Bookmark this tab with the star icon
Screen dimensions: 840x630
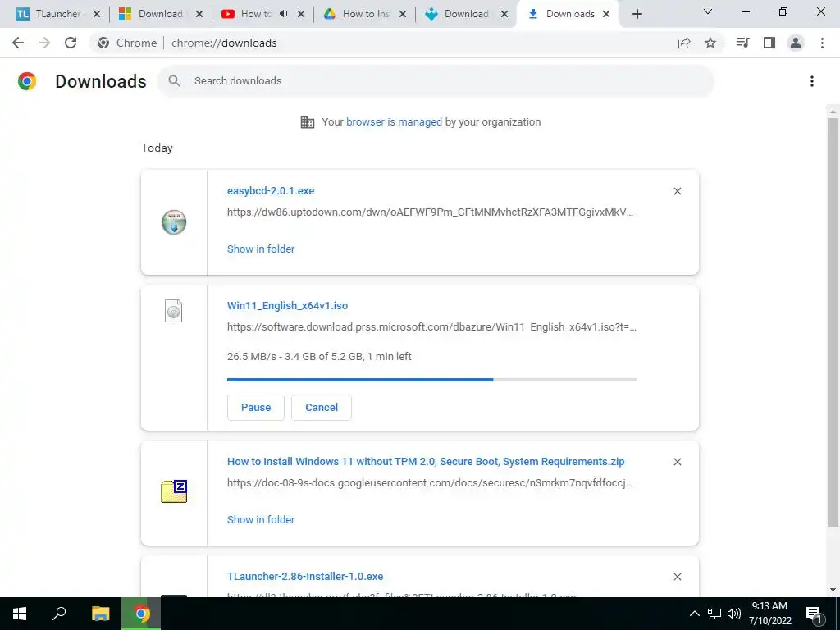click(x=710, y=43)
